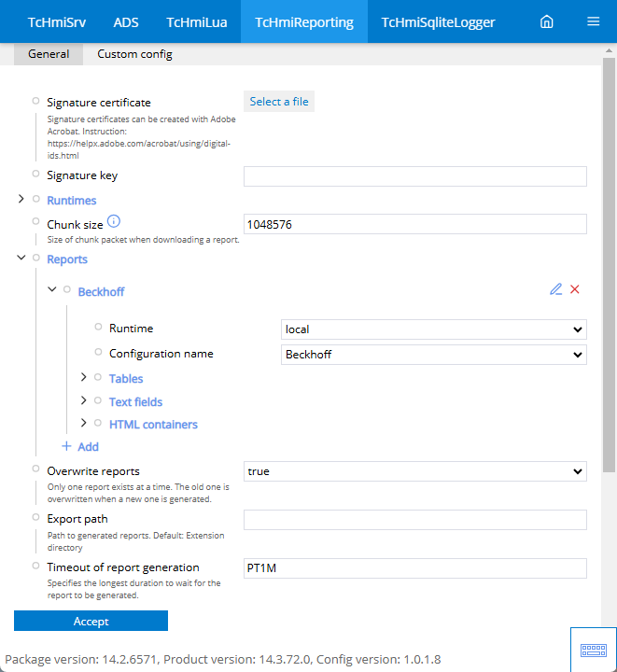
Task: Toggle the circle marker beside Export path
Action: point(36,517)
